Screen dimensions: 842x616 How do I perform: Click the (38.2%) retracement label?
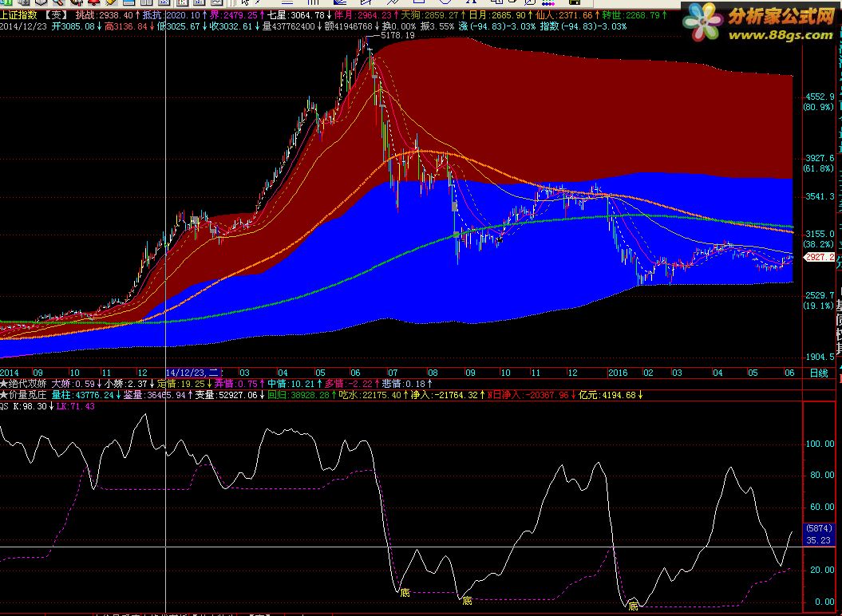(819, 244)
